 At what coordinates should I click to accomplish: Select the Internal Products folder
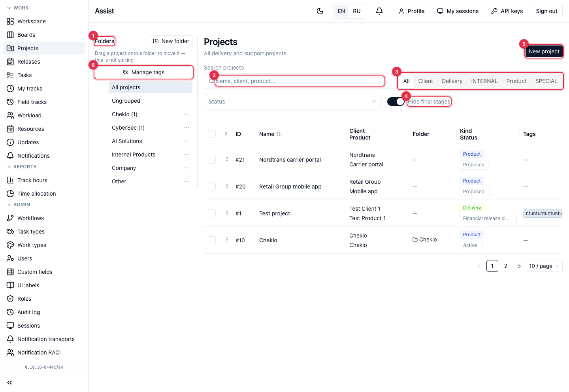(134, 155)
